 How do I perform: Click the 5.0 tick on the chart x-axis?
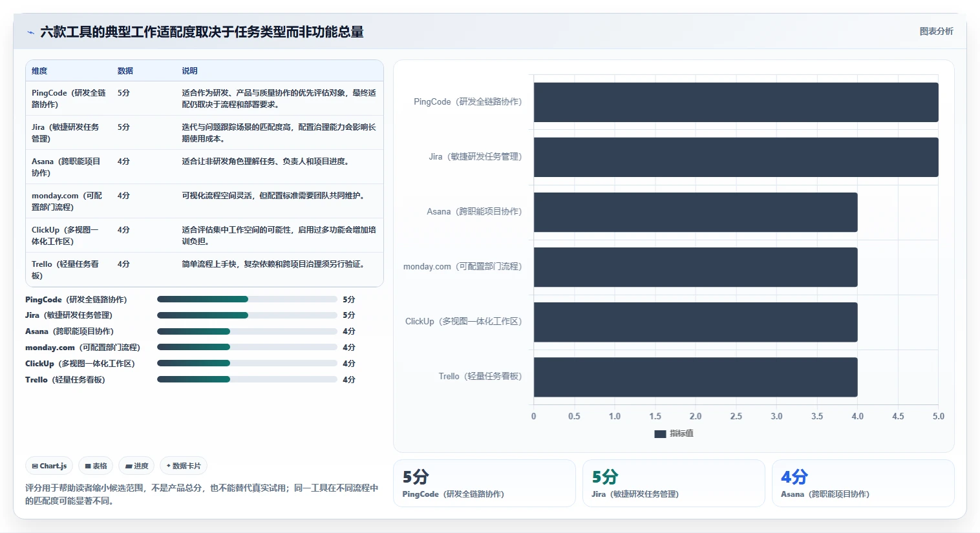tap(939, 417)
